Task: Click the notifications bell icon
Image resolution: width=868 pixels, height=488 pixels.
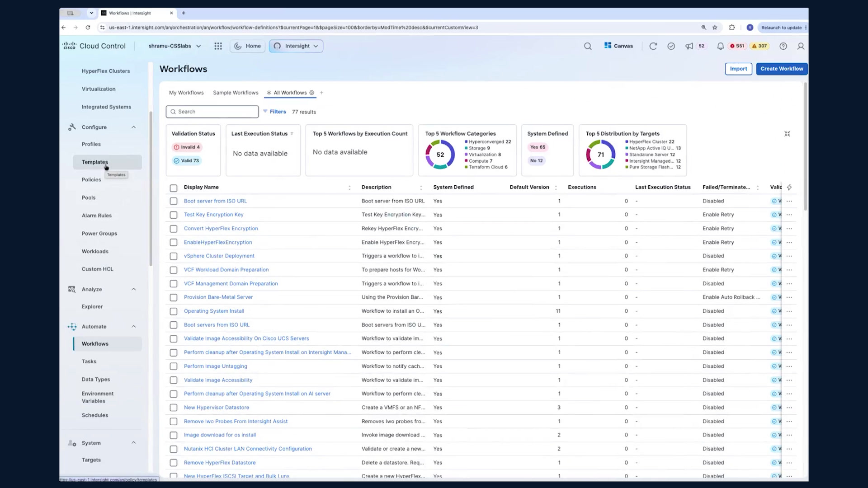Action: [x=720, y=46]
